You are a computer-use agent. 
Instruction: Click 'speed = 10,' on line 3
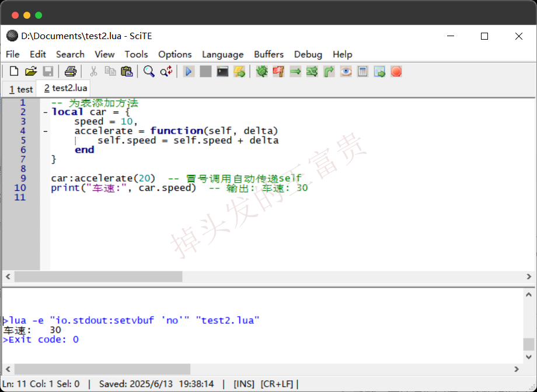[x=106, y=121]
